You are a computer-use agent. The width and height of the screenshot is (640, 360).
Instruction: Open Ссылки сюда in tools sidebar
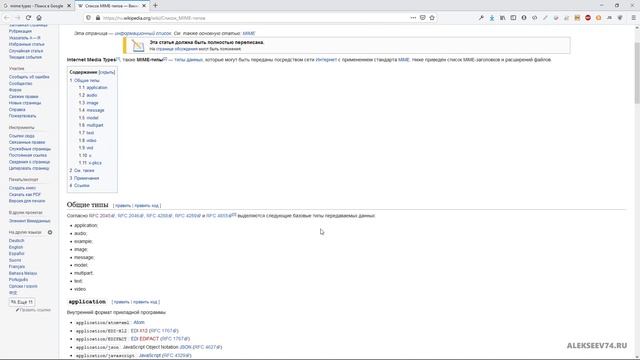tap(22, 136)
